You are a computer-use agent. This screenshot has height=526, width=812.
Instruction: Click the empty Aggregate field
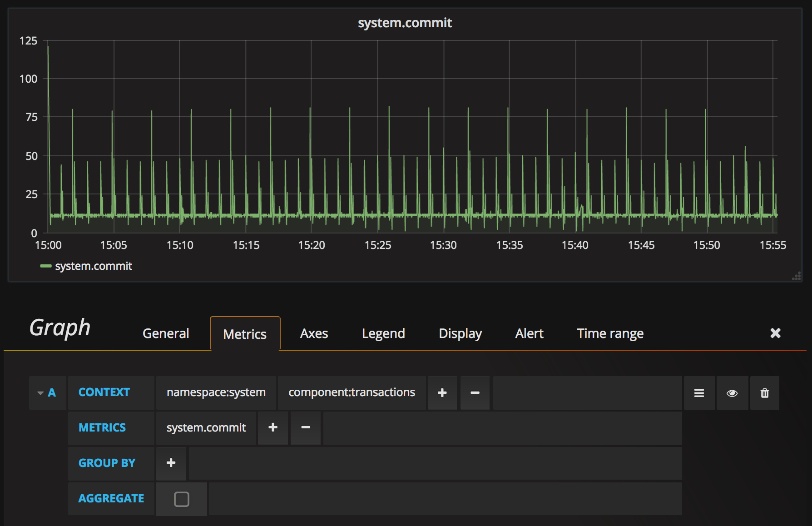(x=446, y=499)
